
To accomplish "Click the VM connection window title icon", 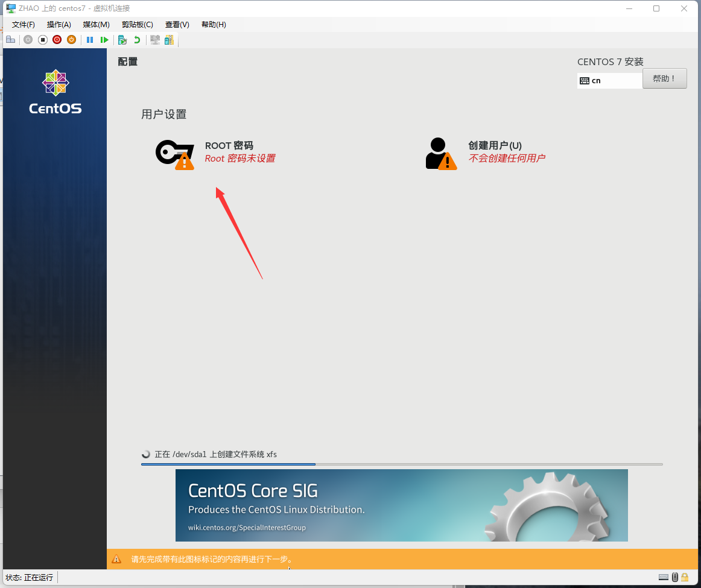I will [x=11, y=8].
